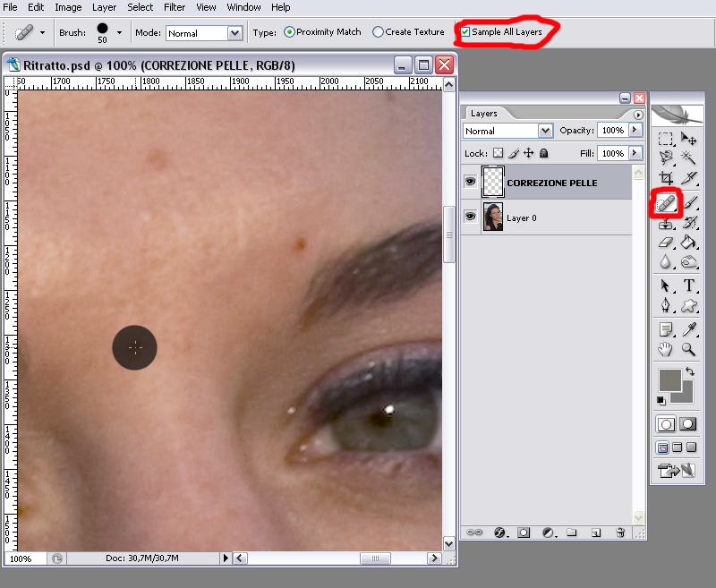The height and width of the screenshot is (588, 716).
Task: Select the Layer 0 thumbnail
Action: [493, 217]
